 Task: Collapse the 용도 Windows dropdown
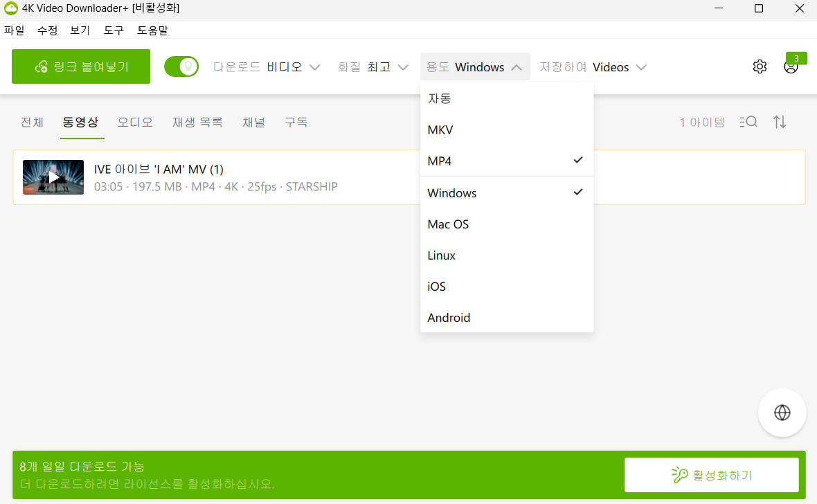pyautogui.click(x=475, y=66)
